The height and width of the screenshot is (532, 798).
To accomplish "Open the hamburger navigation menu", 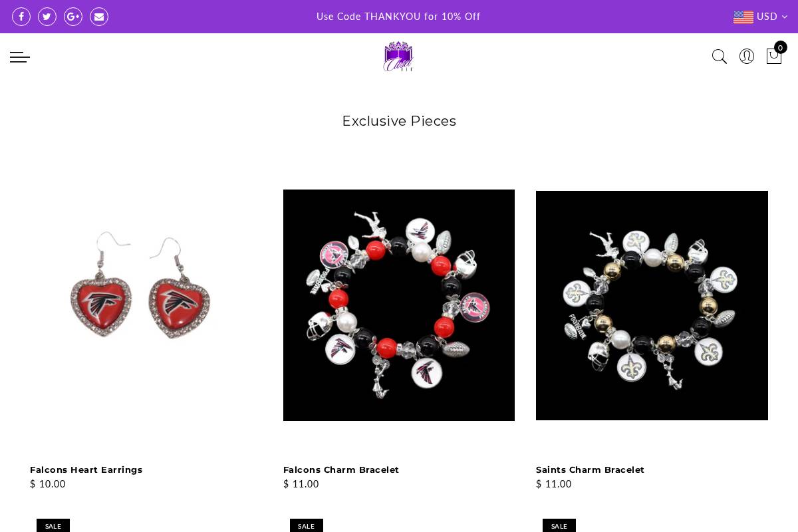I will pyautogui.click(x=20, y=57).
